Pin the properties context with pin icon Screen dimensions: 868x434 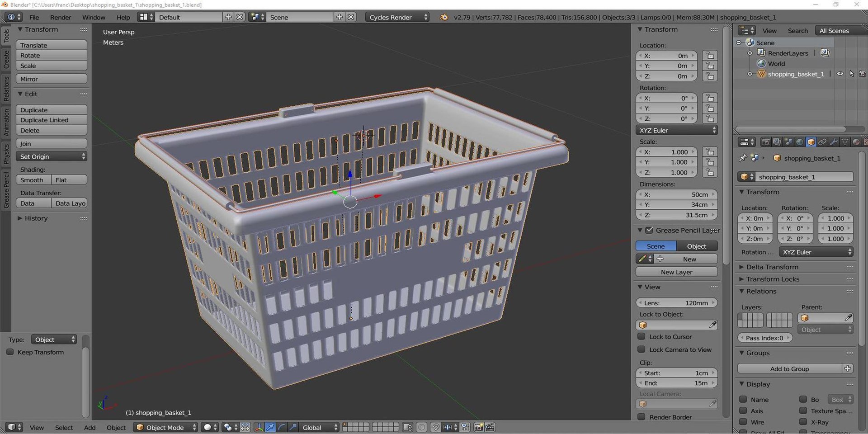click(x=742, y=158)
